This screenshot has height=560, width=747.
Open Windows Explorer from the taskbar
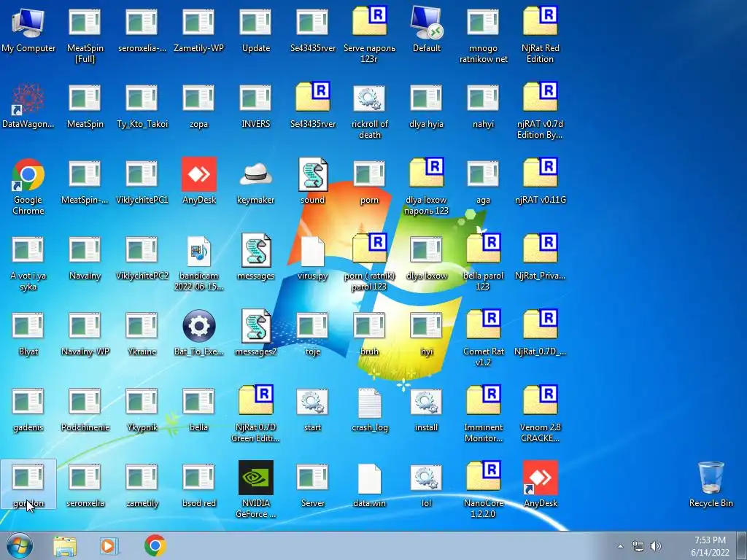point(65,545)
